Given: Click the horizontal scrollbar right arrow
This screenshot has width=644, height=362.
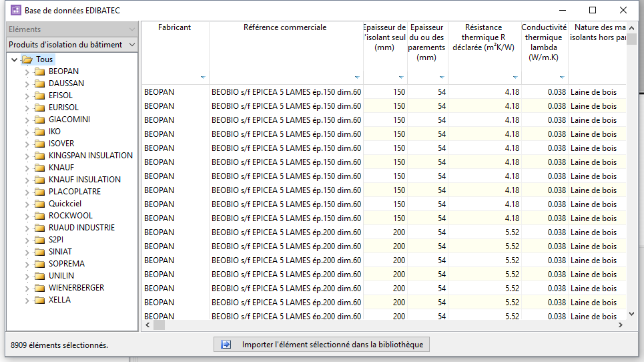Looking at the screenshot, I should click(x=621, y=325).
